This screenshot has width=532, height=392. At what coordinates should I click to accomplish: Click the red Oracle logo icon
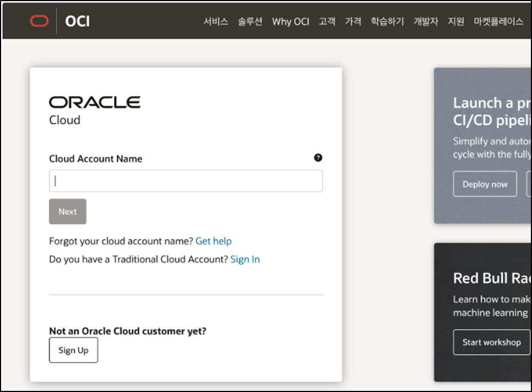tap(39, 21)
